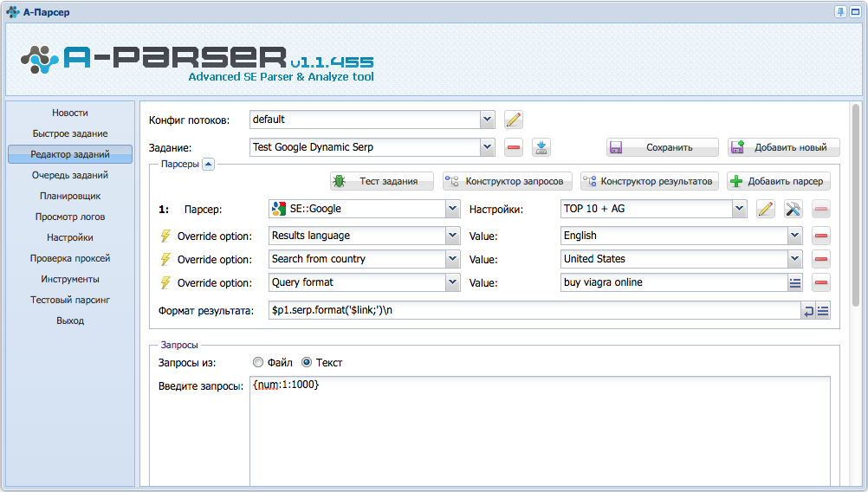Screen dimensions: 868x492
Task: Click Формат результата input field
Action: tap(534, 310)
